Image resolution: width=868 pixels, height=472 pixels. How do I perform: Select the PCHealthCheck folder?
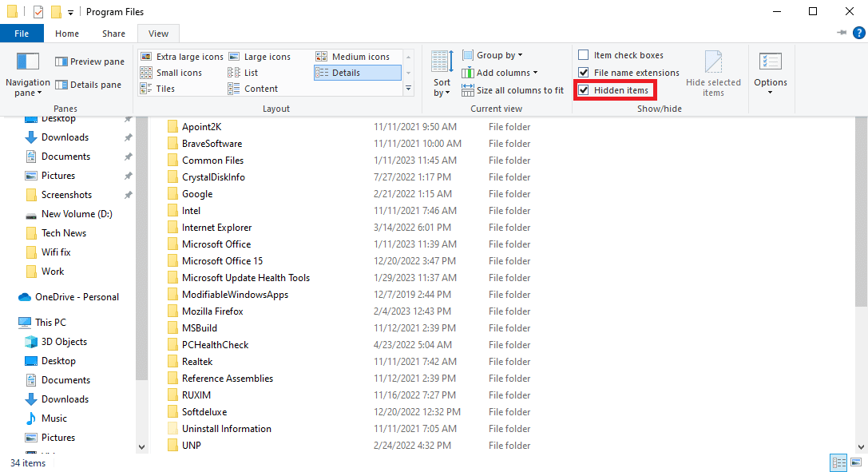tap(216, 345)
